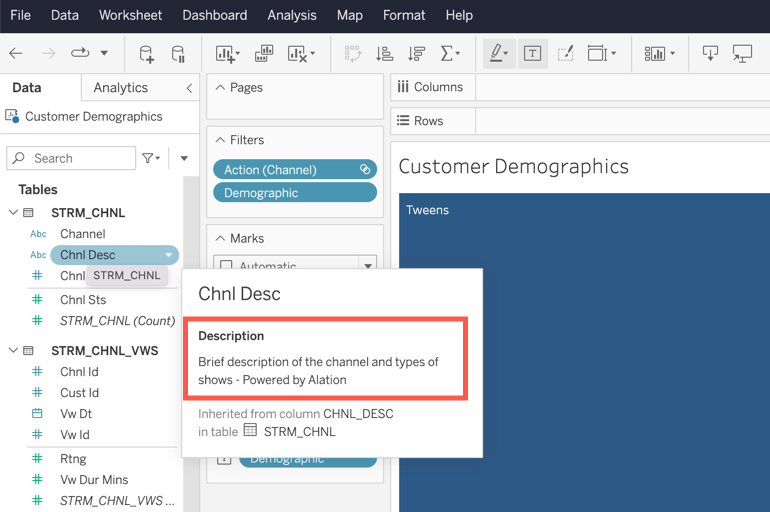Open the Dashboard menu
Image resolution: width=770 pixels, height=512 pixels.
coord(215,15)
